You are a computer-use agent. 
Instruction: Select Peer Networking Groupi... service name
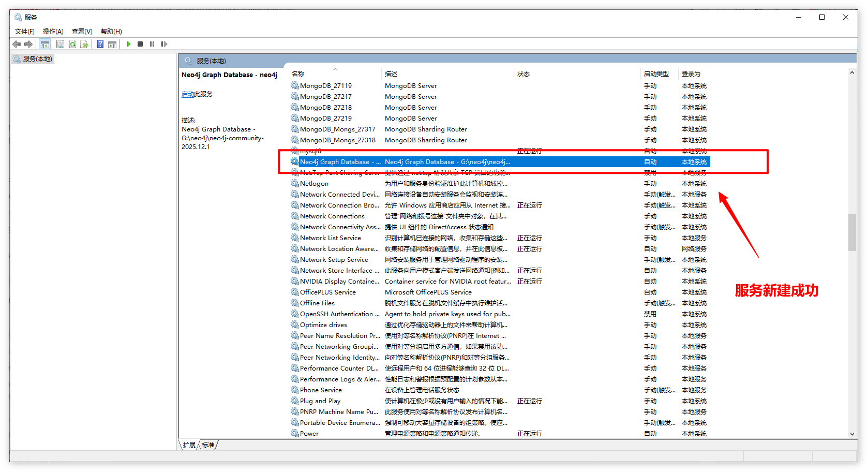point(339,347)
